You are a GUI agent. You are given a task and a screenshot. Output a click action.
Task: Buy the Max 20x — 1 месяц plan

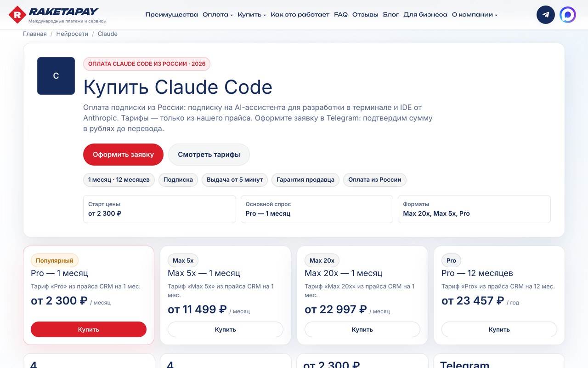[362, 329]
